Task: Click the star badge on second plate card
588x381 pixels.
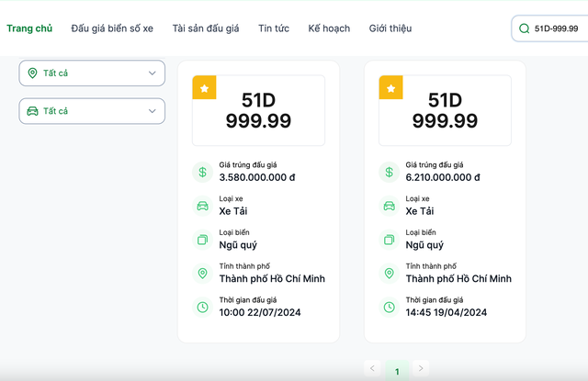Action: coord(391,87)
